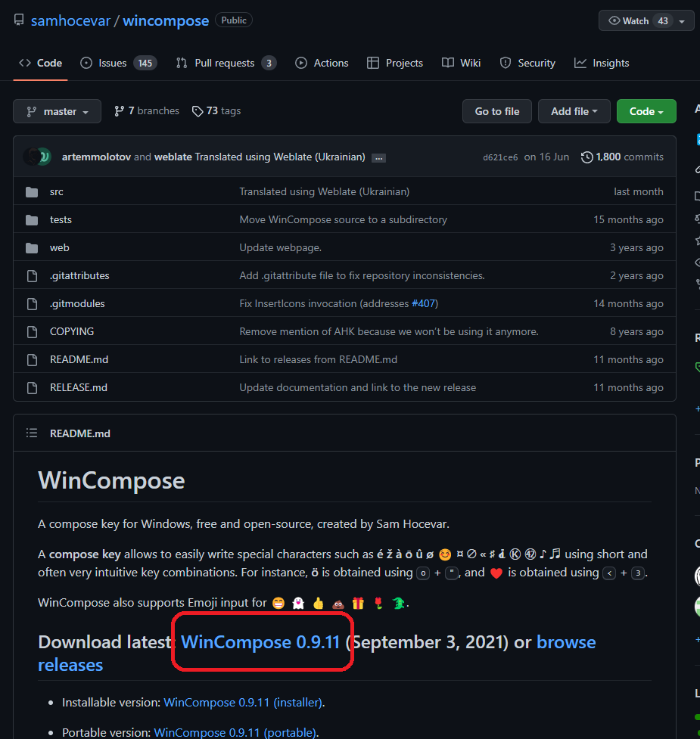Image resolution: width=700 pixels, height=739 pixels.
Task: Click the Insights graph icon
Action: 580,63
